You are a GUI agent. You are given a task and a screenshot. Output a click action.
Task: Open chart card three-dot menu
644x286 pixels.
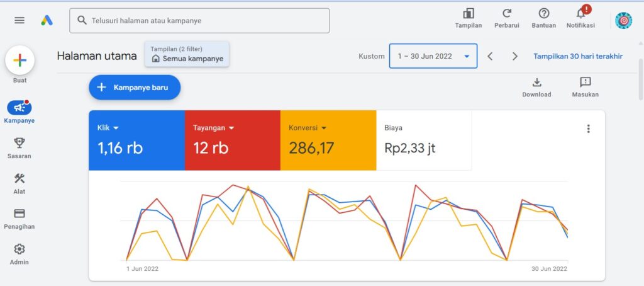tap(588, 129)
